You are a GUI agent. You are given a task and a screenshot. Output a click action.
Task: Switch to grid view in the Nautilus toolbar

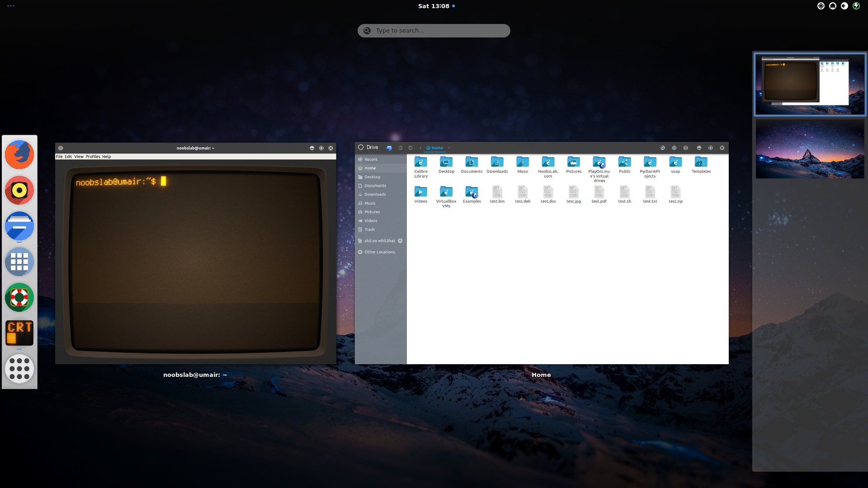click(x=674, y=148)
